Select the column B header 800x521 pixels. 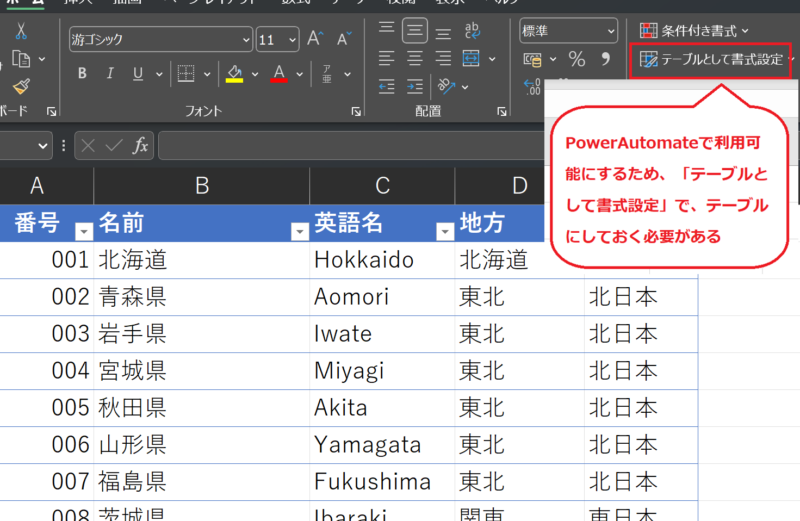click(201, 185)
